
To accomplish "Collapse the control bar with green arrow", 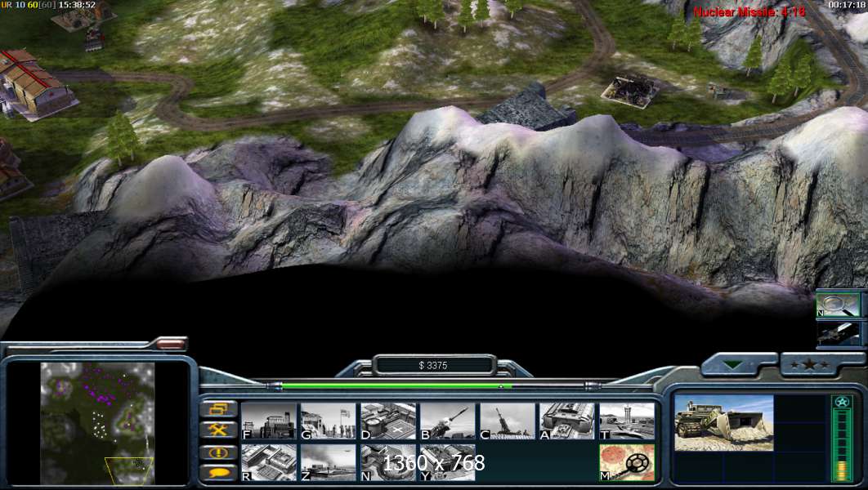I will coord(738,364).
